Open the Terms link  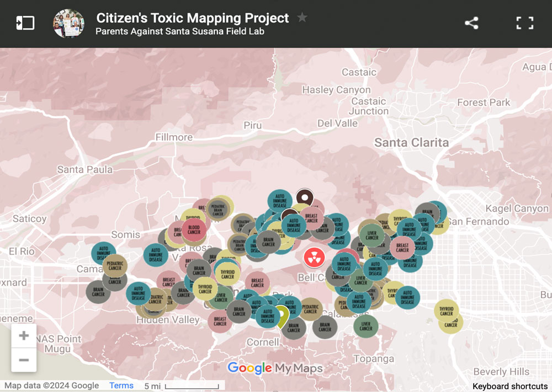pos(121,385)
